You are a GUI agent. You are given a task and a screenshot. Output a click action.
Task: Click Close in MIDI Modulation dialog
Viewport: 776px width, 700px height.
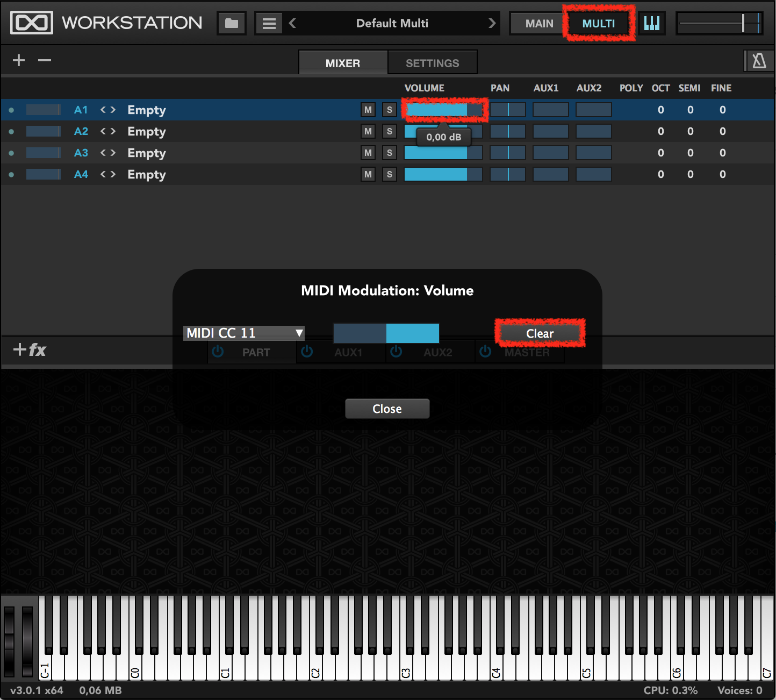tap(387, 409)
